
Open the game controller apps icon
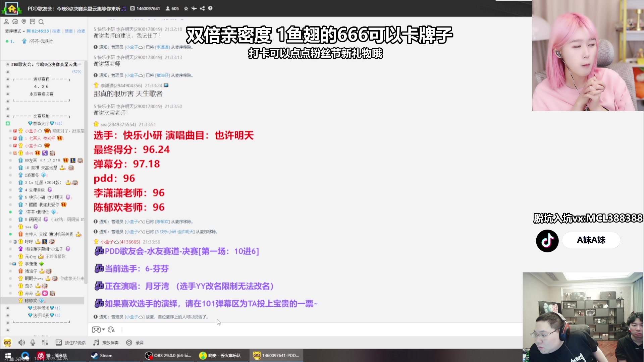point(96,330)
